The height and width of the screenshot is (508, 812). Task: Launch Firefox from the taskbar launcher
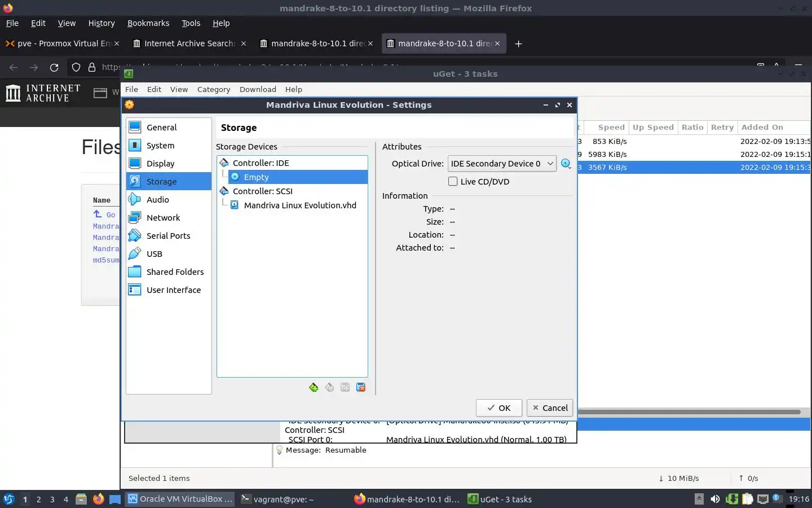(x=98, y=499)
